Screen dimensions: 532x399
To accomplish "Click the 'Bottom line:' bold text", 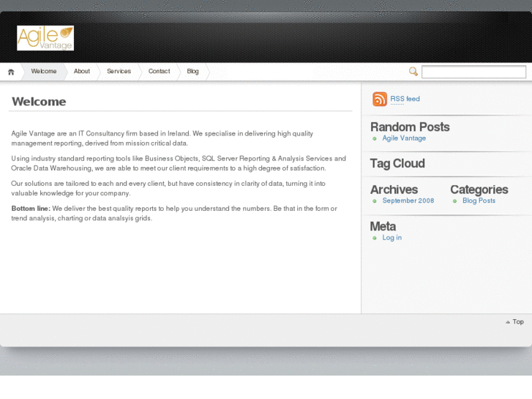I will click(31, 209).
